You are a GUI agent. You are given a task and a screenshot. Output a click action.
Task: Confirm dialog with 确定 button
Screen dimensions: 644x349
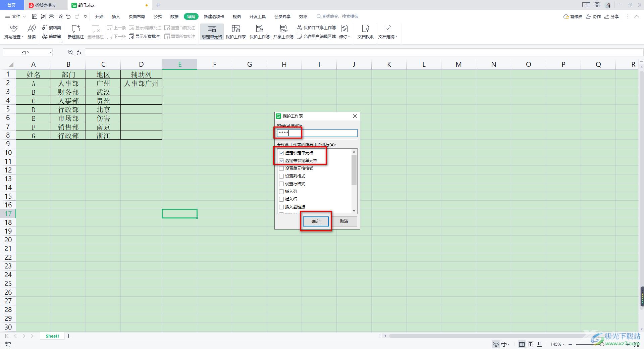point(316,221)
